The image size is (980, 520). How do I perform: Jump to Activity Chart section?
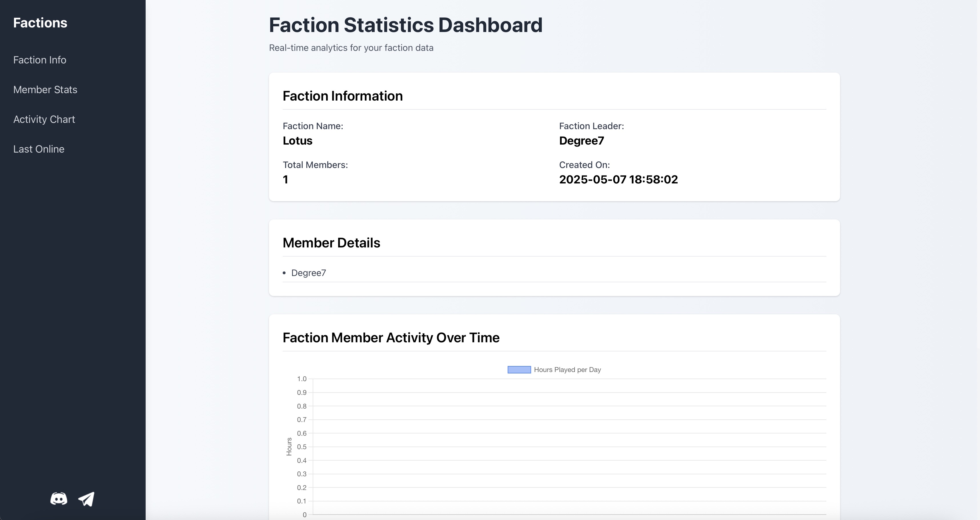[44, 119]
